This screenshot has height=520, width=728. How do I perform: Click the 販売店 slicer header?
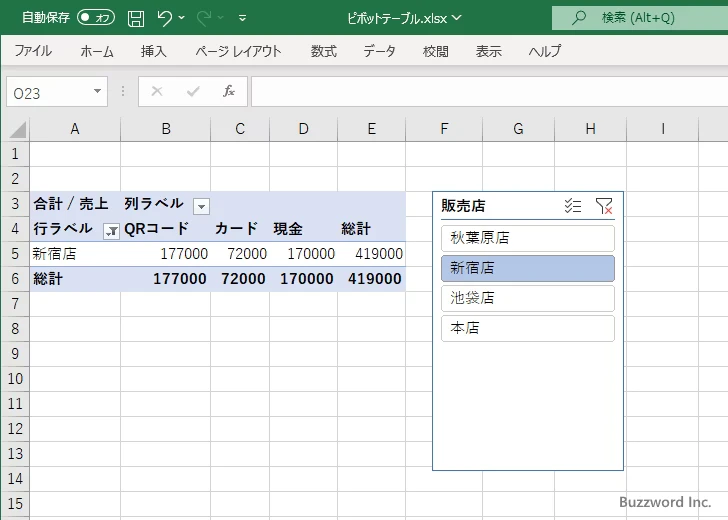coord(463,206)
